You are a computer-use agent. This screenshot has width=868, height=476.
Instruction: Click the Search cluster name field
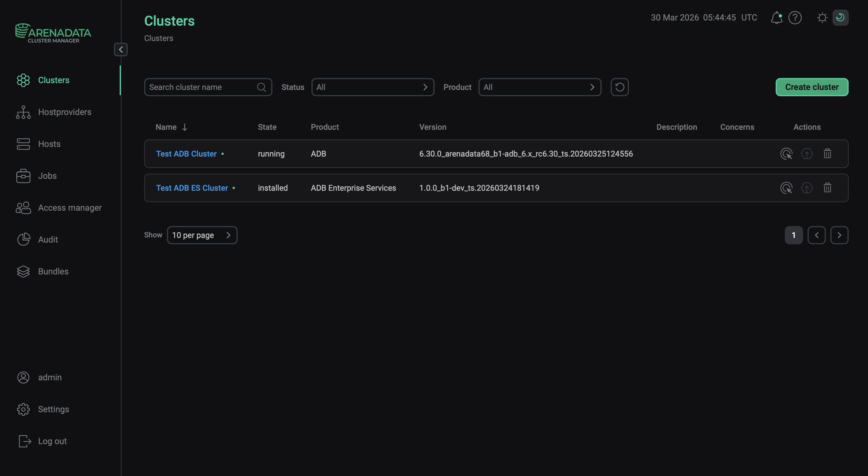point(202,87)
